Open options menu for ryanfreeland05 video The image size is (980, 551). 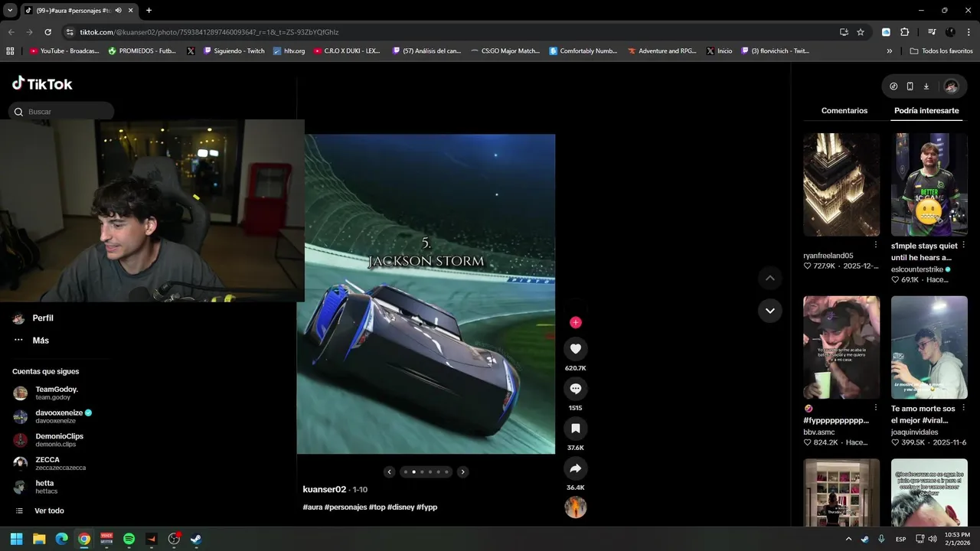pos(876,245)
